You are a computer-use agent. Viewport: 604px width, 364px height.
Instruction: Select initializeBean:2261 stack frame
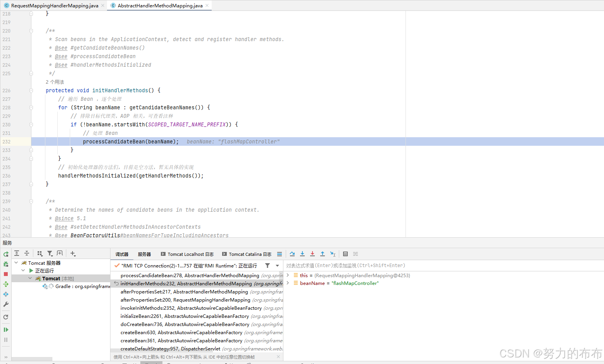(197, 316)
